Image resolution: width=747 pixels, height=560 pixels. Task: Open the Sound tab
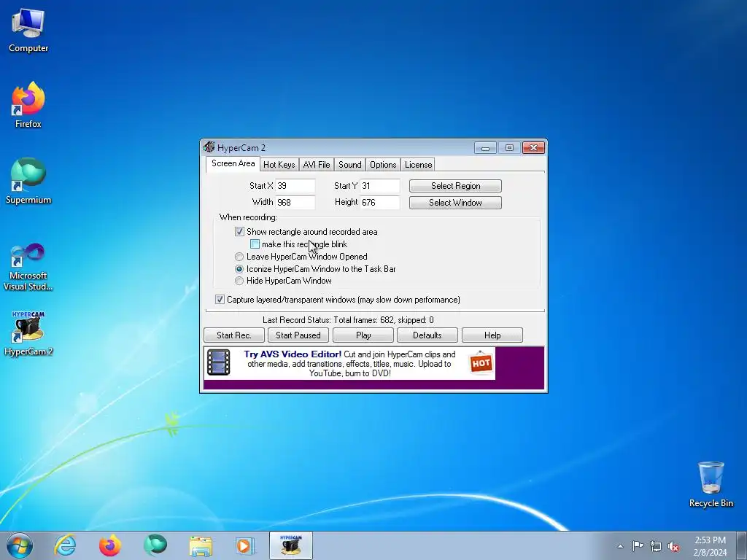pos(349,165)
